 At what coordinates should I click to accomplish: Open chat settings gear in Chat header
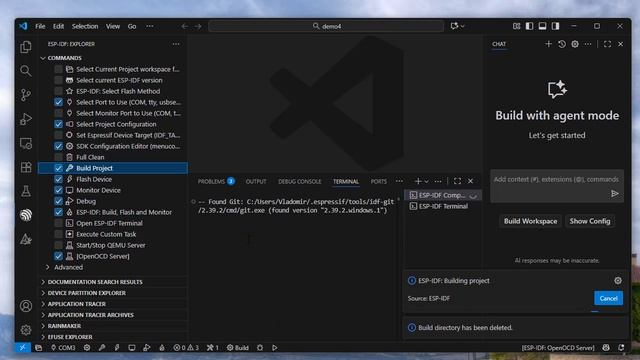tap(575, 44)
